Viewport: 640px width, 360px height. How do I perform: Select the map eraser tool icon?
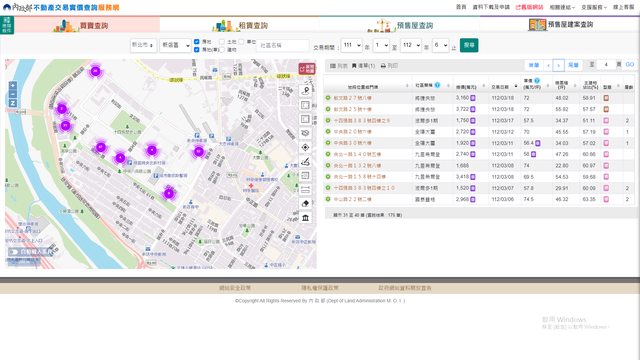coord(305,204)
